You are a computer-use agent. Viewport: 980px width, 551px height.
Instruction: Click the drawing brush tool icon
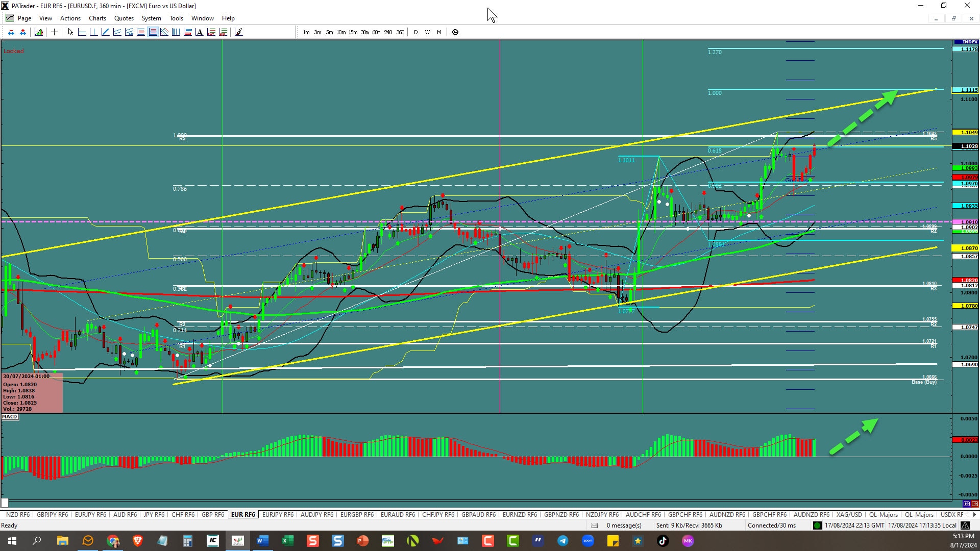point(238,32)
